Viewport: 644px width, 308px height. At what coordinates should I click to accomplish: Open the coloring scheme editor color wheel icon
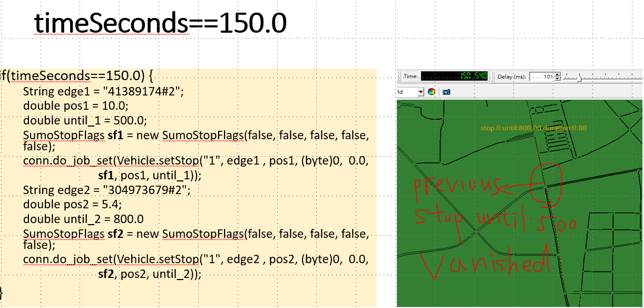(x=431, y=92)
